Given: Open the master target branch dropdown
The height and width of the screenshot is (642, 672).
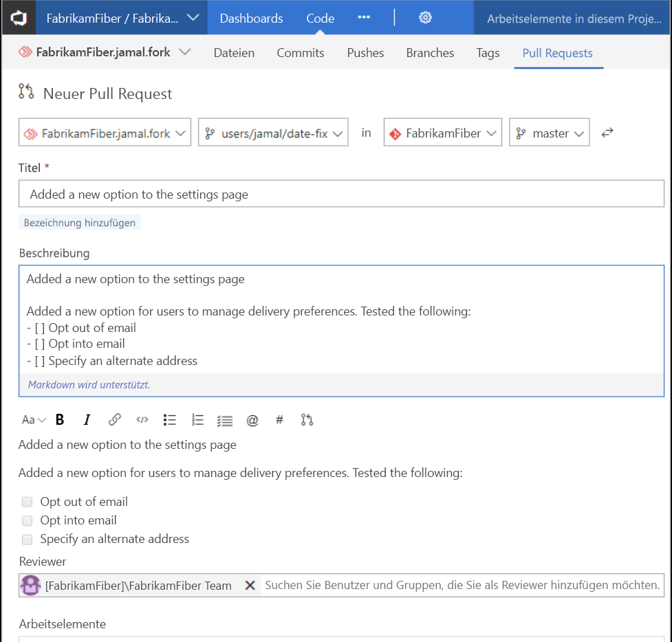Looking at the screenshot, I should click(x=550, y=133).
